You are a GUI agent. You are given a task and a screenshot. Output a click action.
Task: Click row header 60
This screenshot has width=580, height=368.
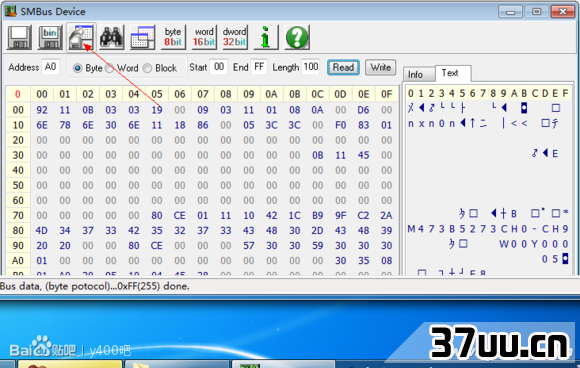(18, 200)
